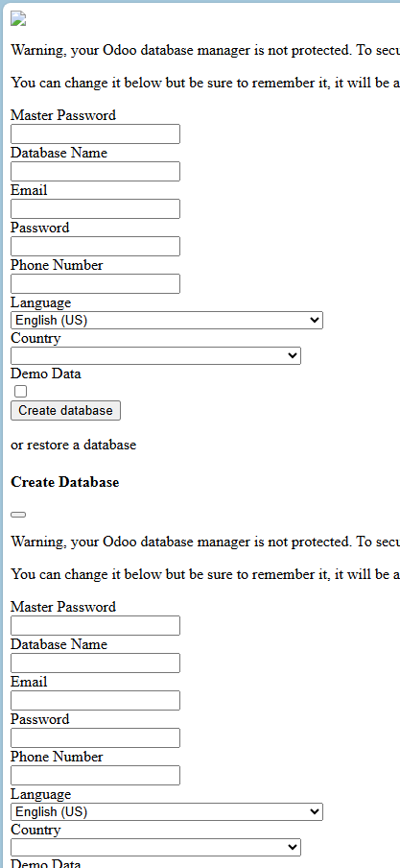Click the Password field in the second form
This screenshot has width=400, height=868.
pyautogui.click(x=95, y=738)
